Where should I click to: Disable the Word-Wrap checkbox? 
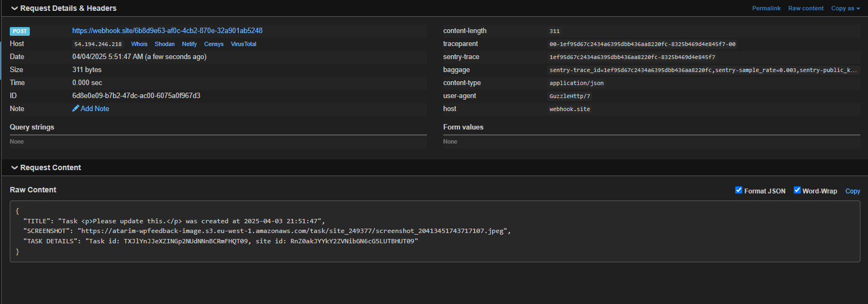point(797,190)
